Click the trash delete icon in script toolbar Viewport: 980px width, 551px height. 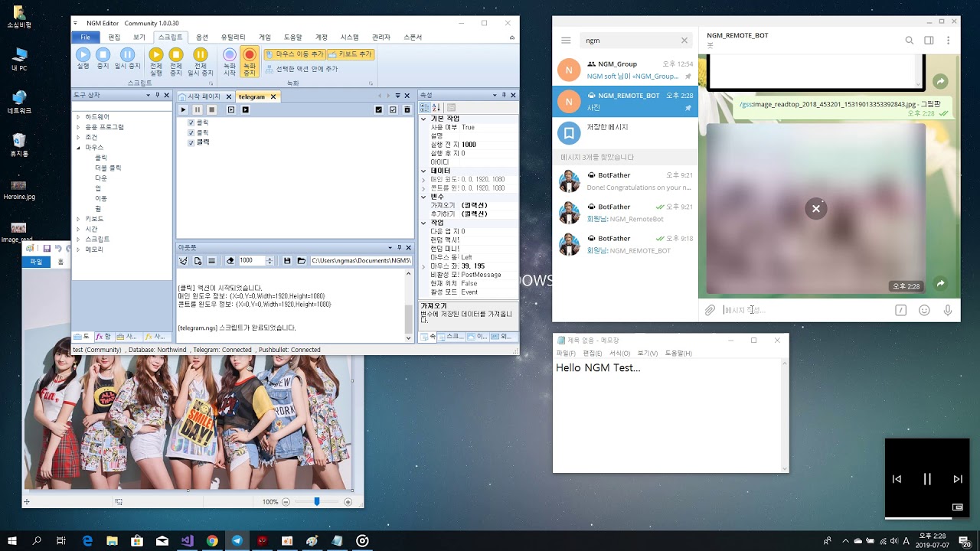[x=407, y=109]
